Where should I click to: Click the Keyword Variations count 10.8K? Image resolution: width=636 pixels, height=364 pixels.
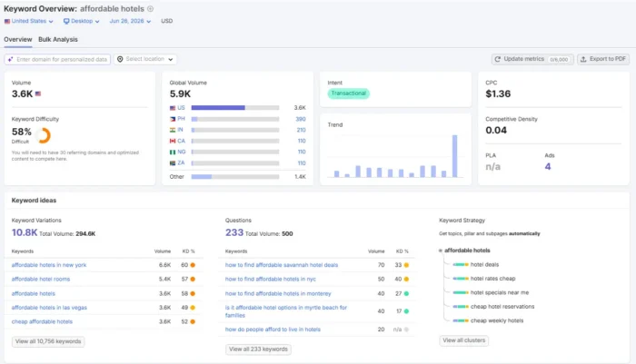25,232
